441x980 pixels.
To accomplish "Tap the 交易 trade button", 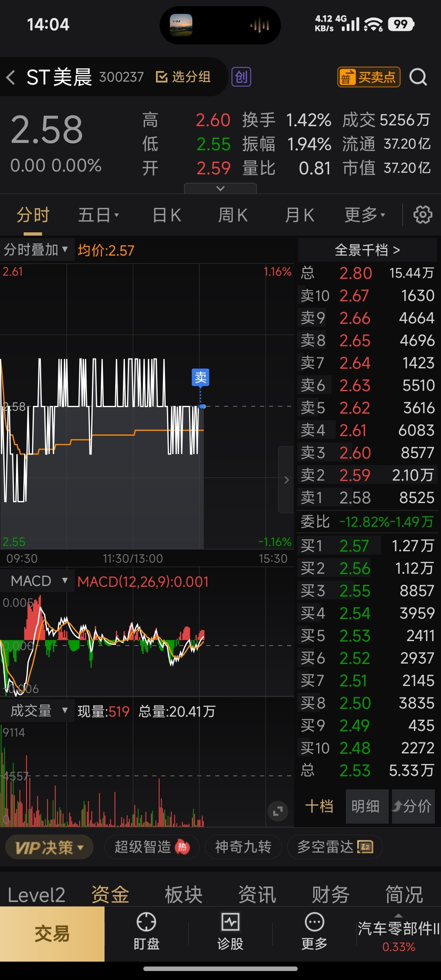I will [x=52, y=934].
